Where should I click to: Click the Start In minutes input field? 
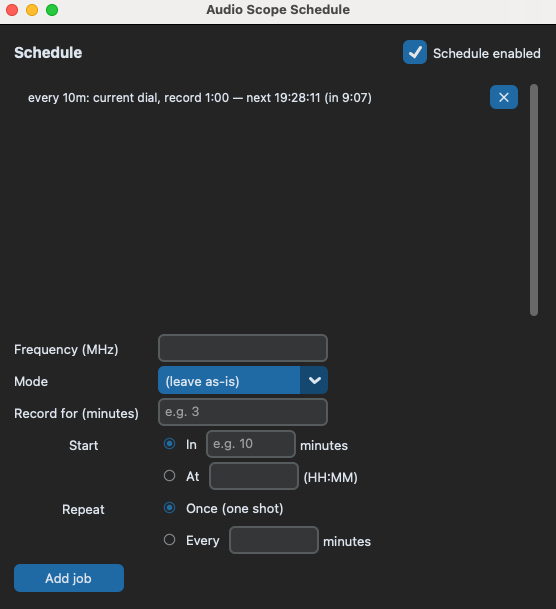(251, 444)
